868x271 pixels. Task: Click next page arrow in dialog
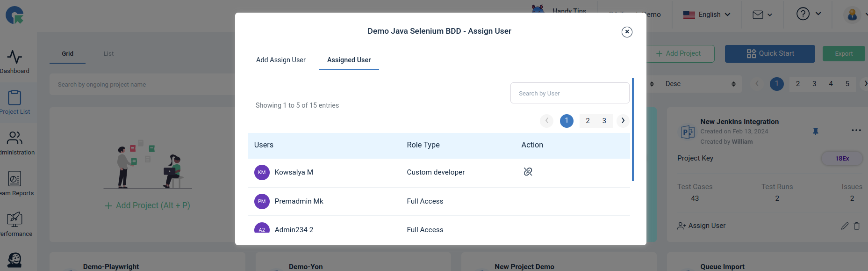coord(623,121)
